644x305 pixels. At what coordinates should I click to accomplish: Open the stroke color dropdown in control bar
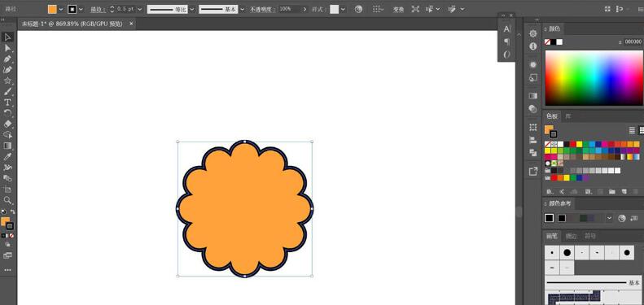81,9
